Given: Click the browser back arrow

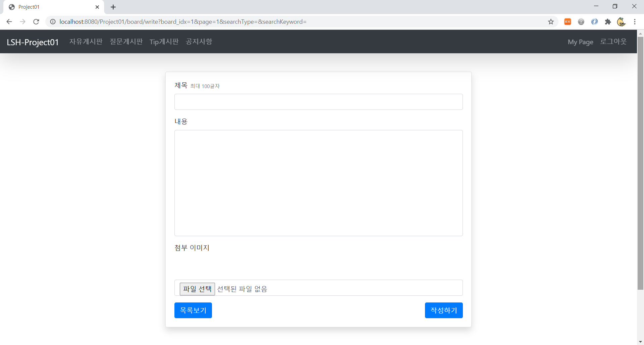Looking at the screenshot, I should [x=9, y=22].
